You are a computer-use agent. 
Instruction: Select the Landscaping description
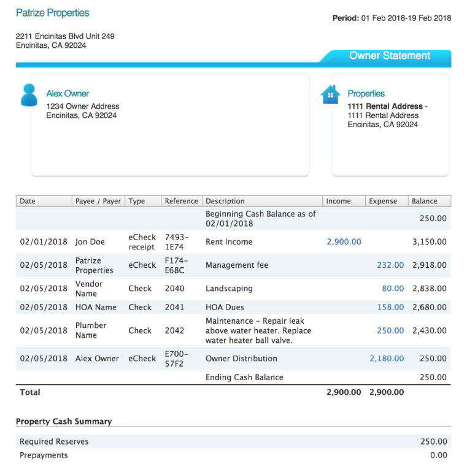(229, 289)
